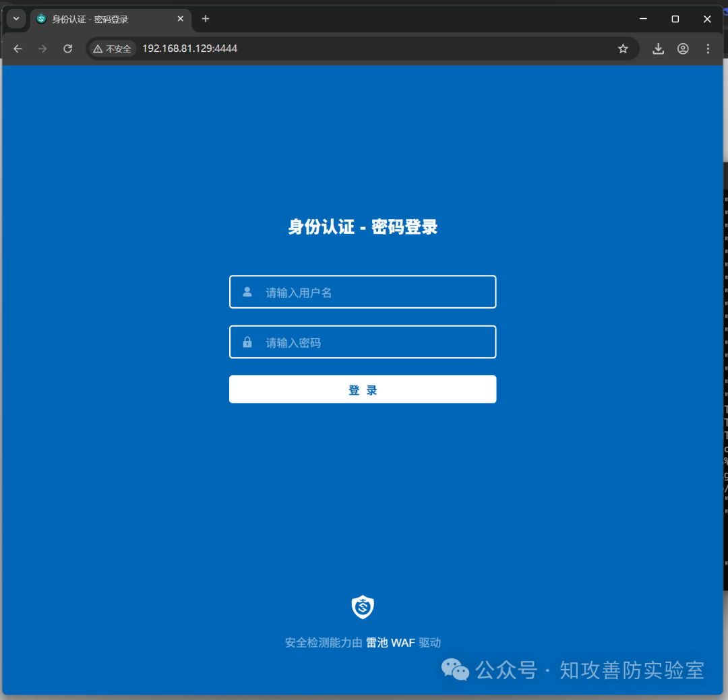Maximize the browser window

pyautogui.click(x=675, y=19)
